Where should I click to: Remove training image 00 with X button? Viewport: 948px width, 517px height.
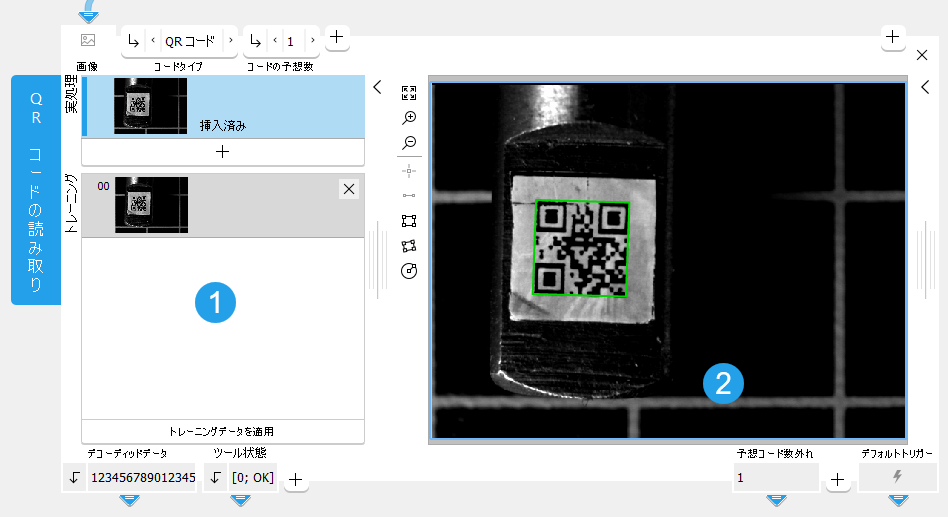coord(348,189)
